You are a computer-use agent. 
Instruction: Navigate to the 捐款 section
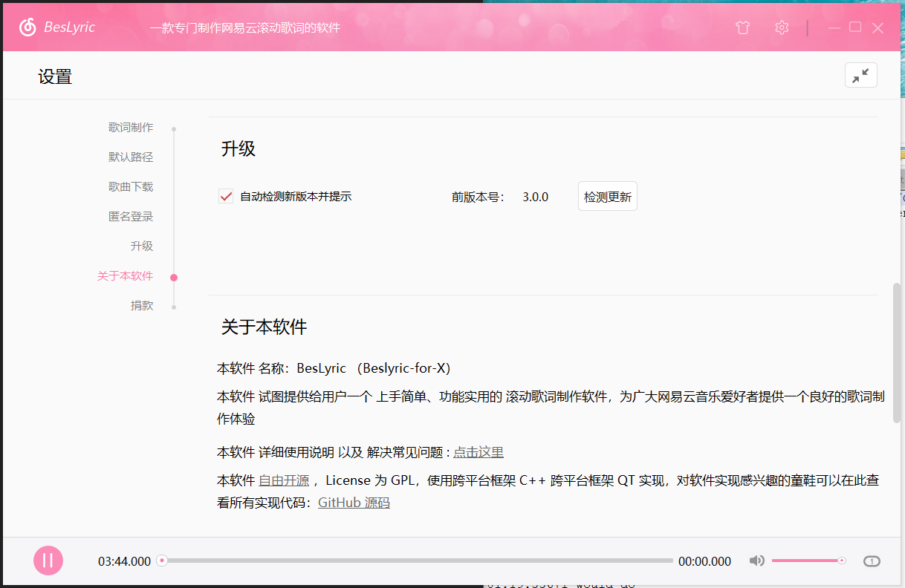(x=141, y=306)
